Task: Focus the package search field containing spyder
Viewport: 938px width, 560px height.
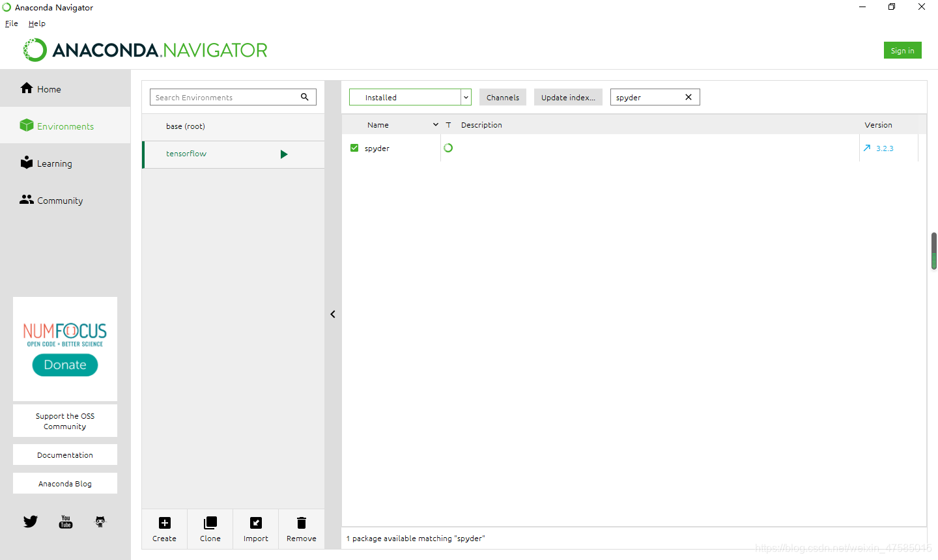Action: (x=655, y=97)
